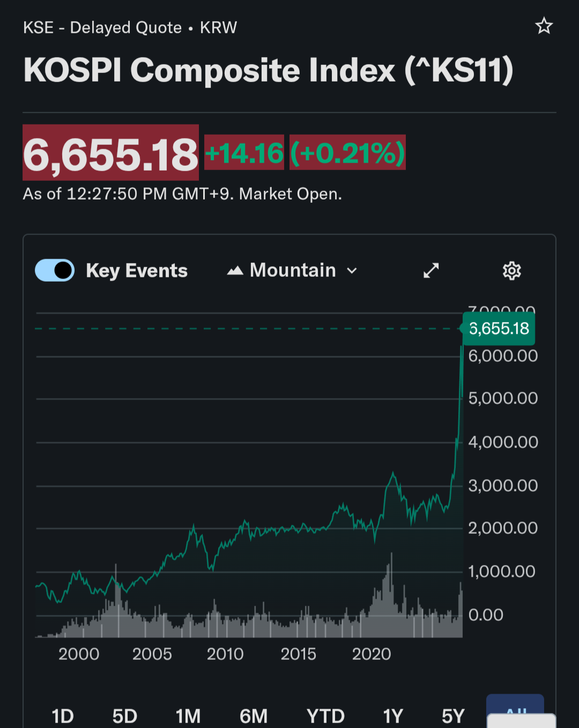Select the 5D time range
579x728 pixels.
tap(125, 716)
